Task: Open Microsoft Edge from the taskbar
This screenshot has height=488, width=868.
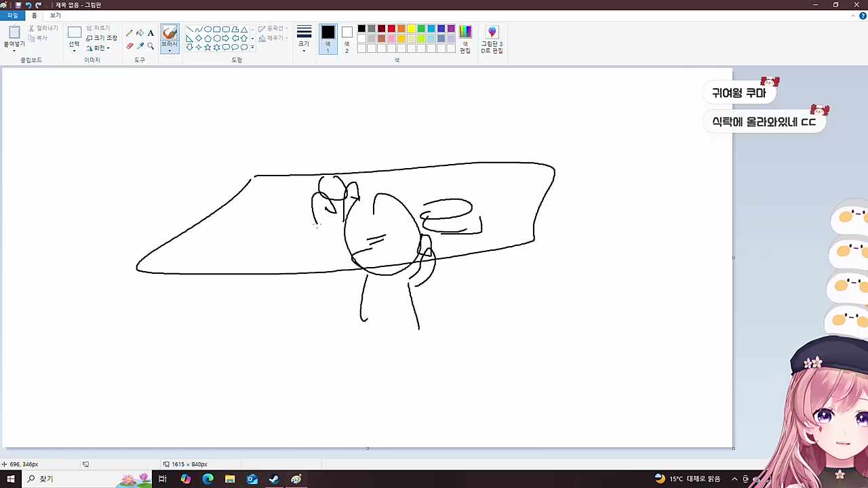Action: click(208, 479)
